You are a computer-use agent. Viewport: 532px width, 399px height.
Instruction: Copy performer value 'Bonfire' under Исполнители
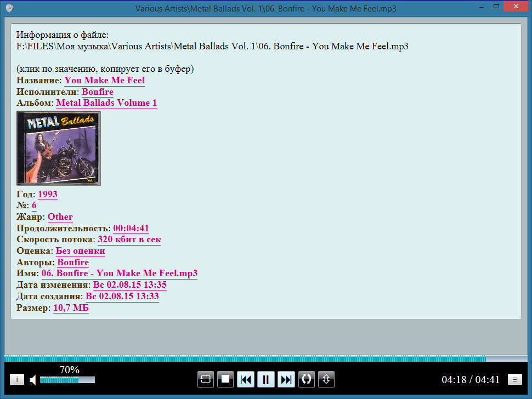(98, 92)
